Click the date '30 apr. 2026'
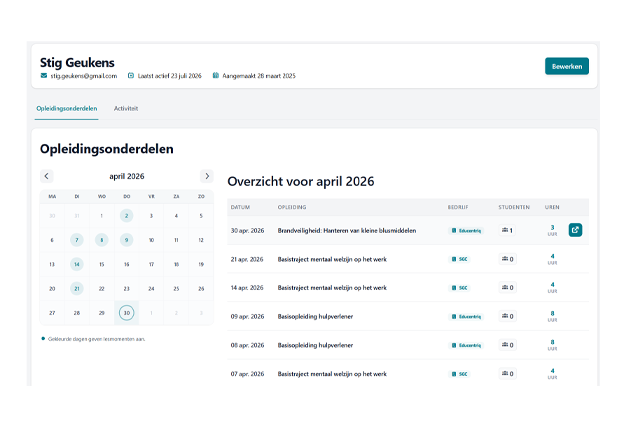Screen dimensions: 635x422 pos(247,230)
